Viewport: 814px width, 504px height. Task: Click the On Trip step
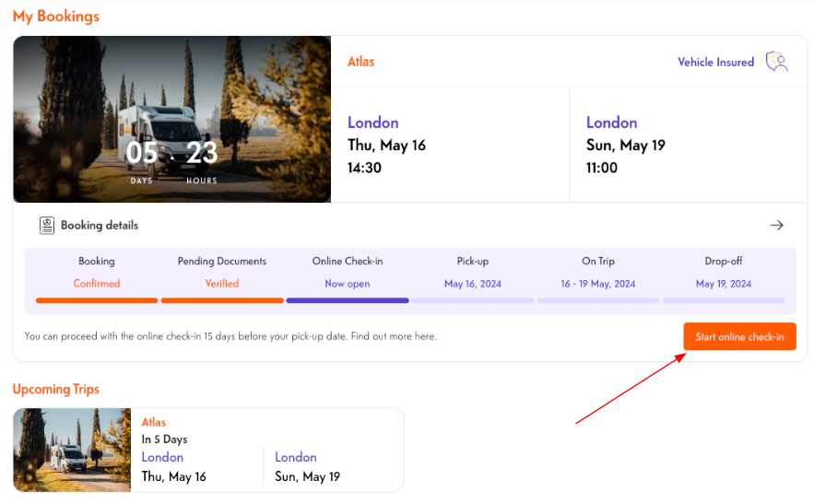click(597, 273)
